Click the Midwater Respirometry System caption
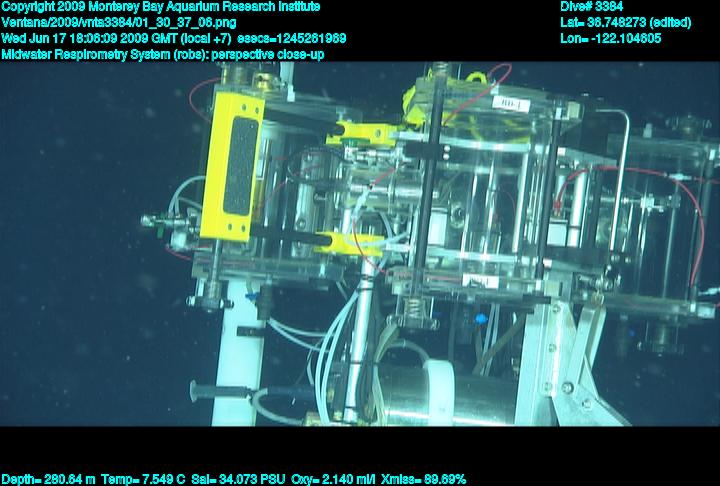Viewport: 720px width, 486px height. coord(162,54)
